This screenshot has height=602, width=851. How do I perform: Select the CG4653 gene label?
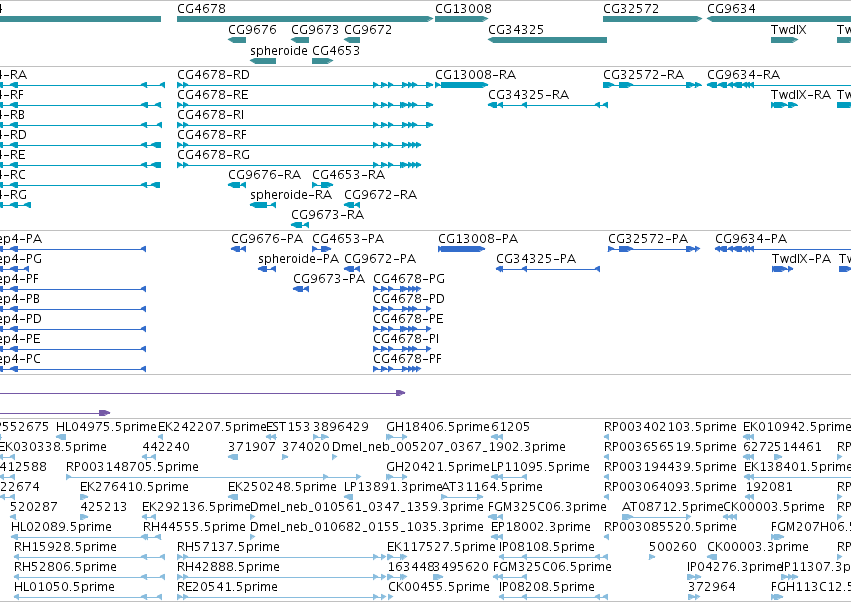click(x=335, y=50)
